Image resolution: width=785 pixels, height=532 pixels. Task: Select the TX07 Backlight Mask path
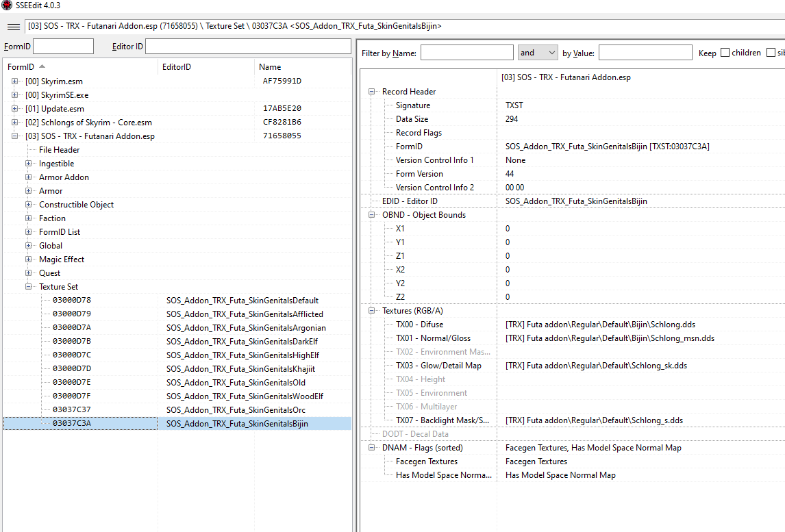tap(594, 420)
